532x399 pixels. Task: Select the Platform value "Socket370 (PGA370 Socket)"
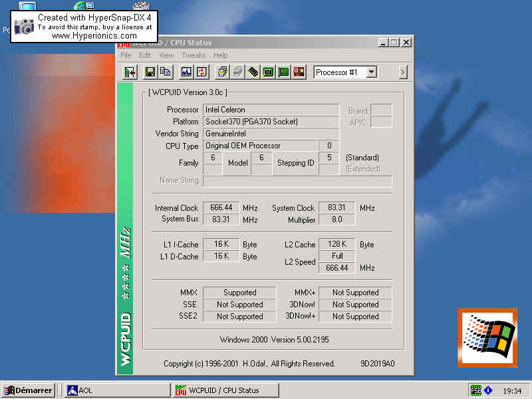tap(271, 122)
